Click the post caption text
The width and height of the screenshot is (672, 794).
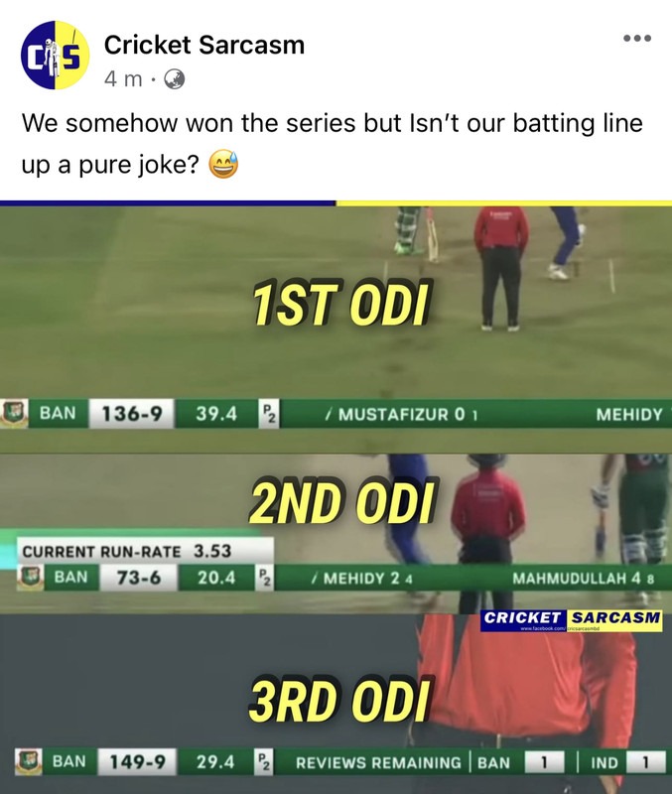[x=332, y=143]
